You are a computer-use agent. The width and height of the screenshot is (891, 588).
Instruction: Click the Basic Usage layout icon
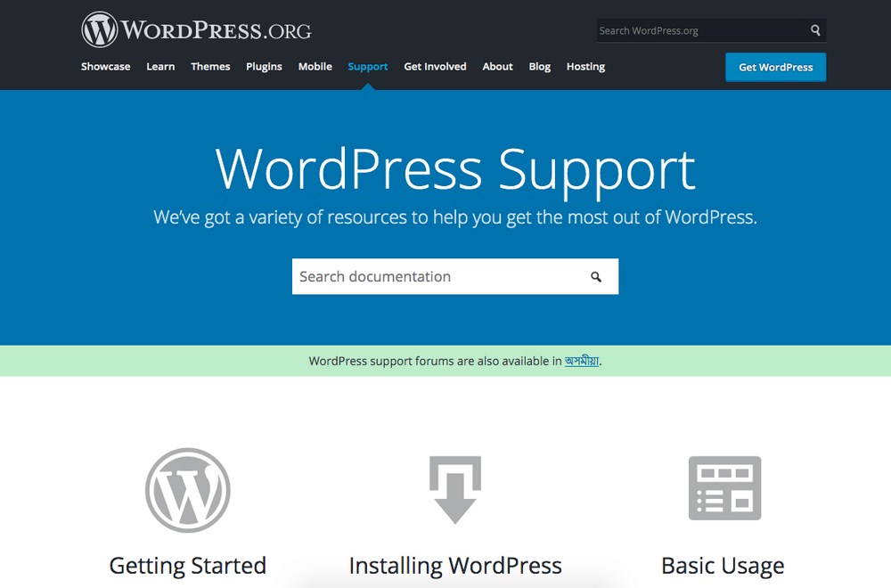[x=724, y=488]
